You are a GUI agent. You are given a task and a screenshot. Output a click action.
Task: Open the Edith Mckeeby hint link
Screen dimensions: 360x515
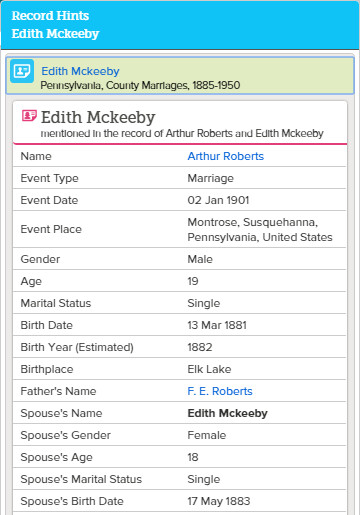point(80,71)
